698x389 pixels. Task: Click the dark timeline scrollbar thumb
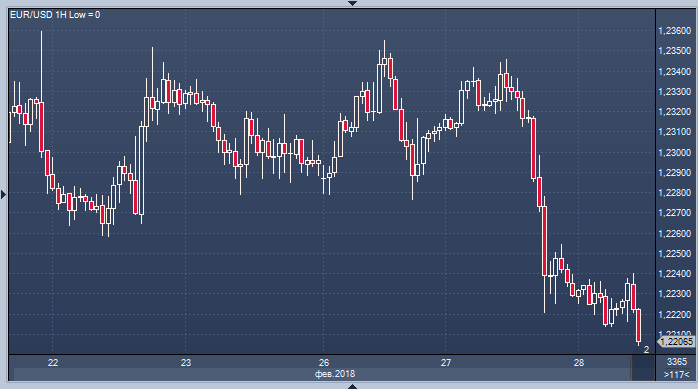coord(643,368)
